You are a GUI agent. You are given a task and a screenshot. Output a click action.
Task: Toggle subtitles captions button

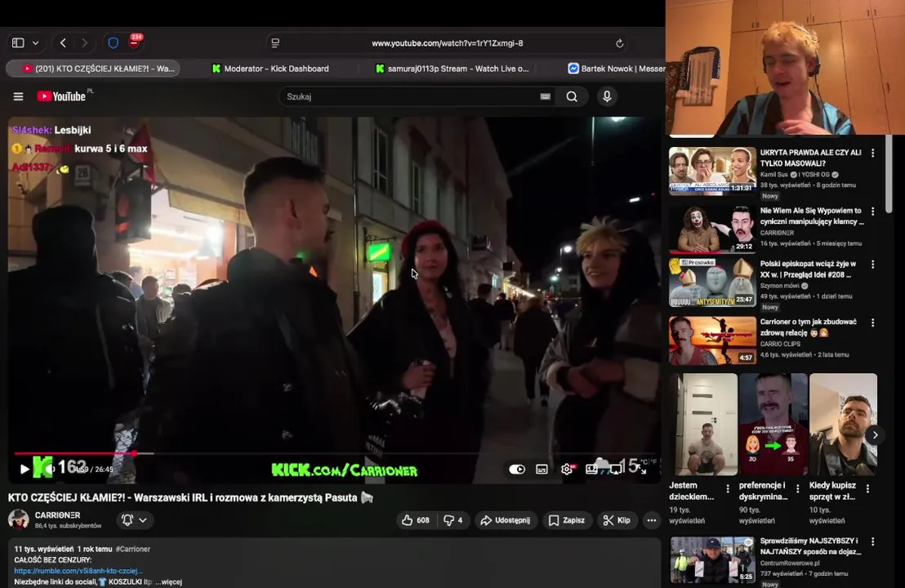tap(542, 469)
